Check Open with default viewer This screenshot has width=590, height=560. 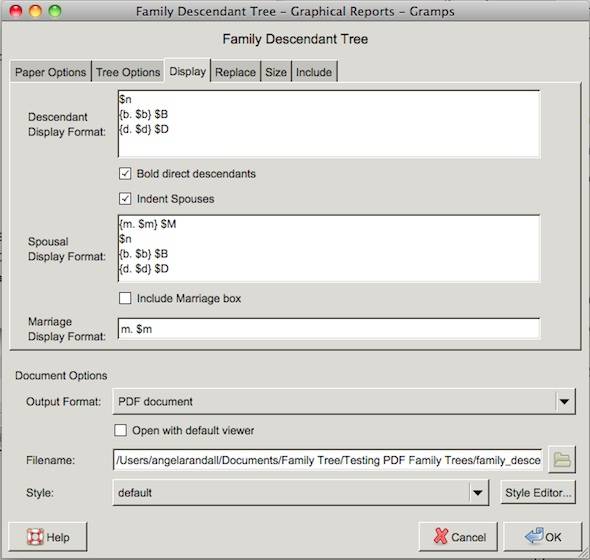tap(120, 430)
